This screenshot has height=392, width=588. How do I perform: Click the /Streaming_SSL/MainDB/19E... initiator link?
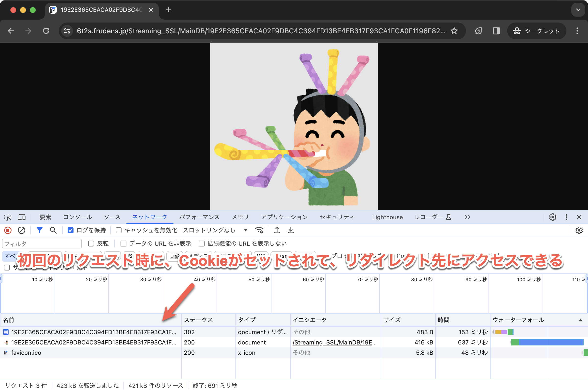coord(334,342)
